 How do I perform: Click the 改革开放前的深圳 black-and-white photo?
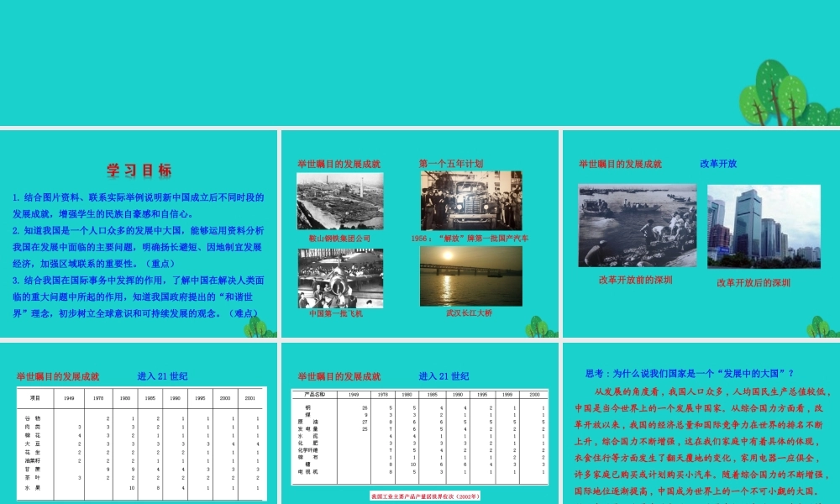(638, 225)
